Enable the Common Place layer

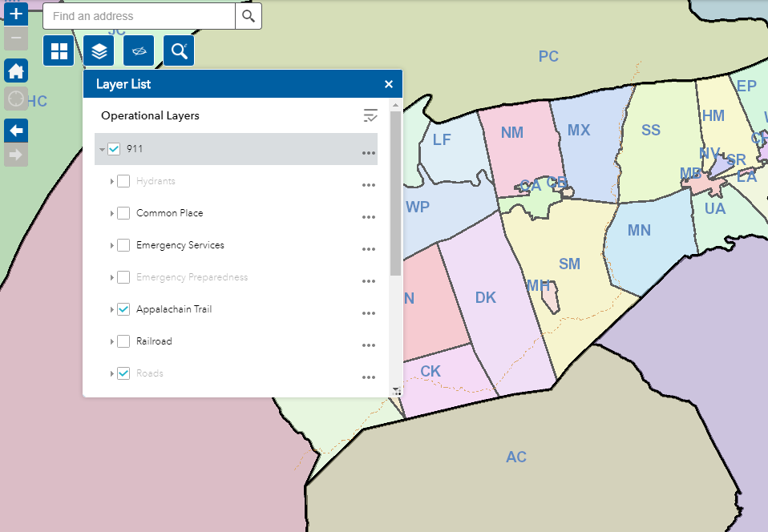123,213
